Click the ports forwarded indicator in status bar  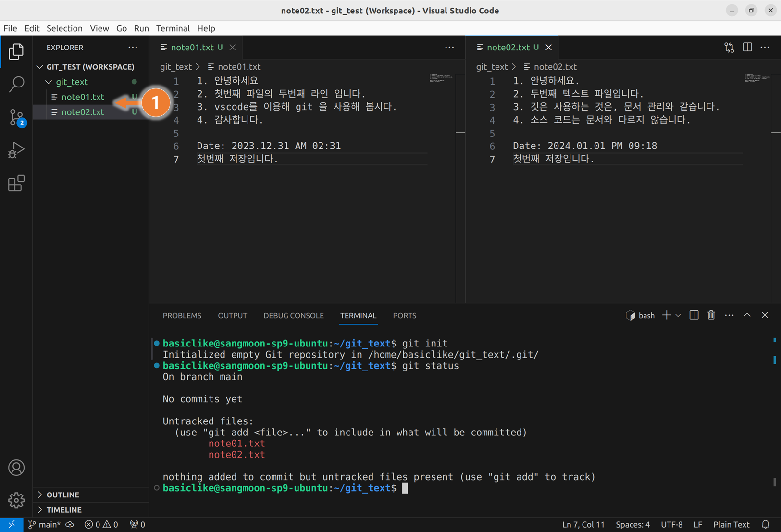[137, 524]
